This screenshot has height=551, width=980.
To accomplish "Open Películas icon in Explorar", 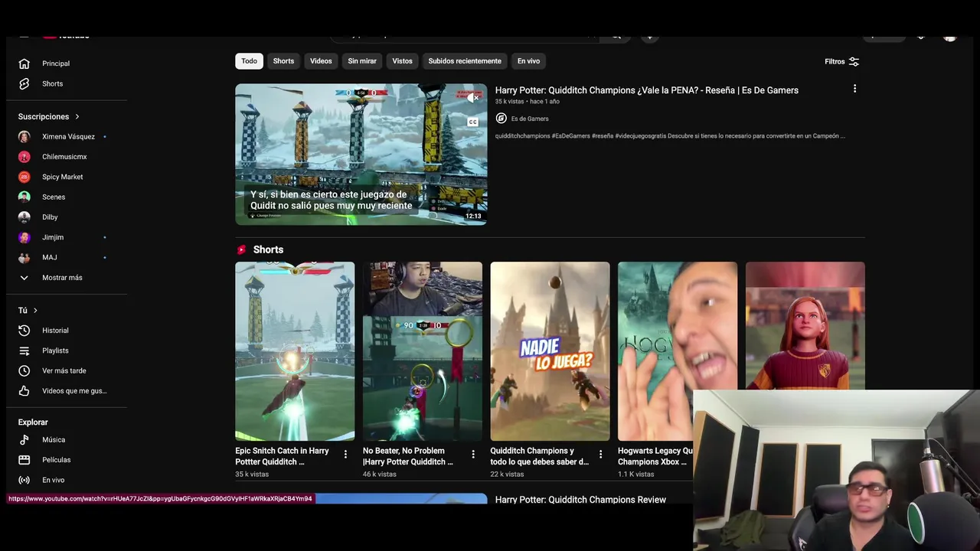I will 24,460.
